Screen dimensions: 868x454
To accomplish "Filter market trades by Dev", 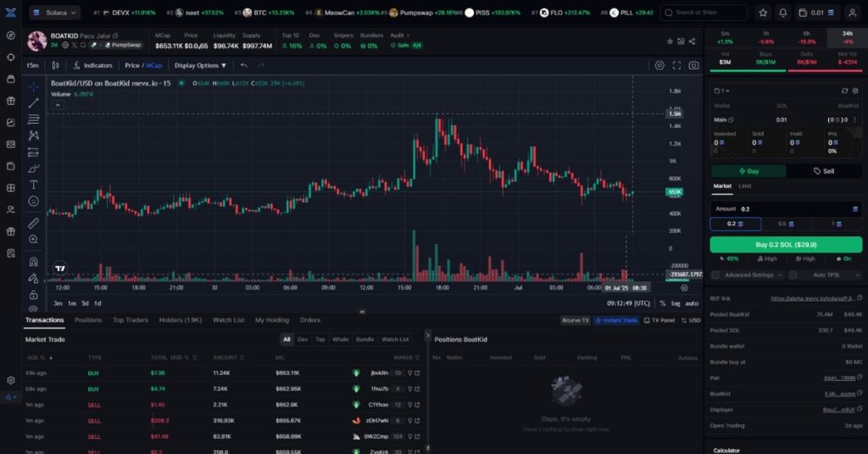I will 303,340.
